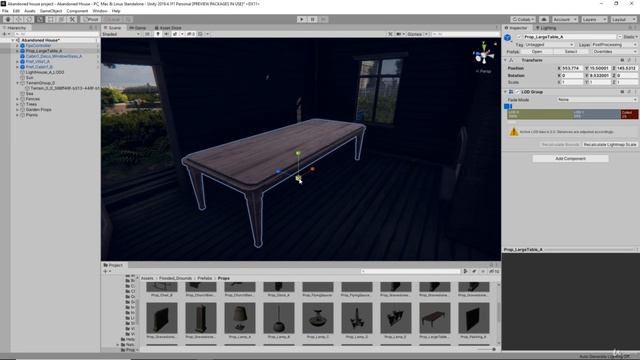Expand the Fences group in Hierarchy
Screen dimensions: 640x360
click(18, 99)
